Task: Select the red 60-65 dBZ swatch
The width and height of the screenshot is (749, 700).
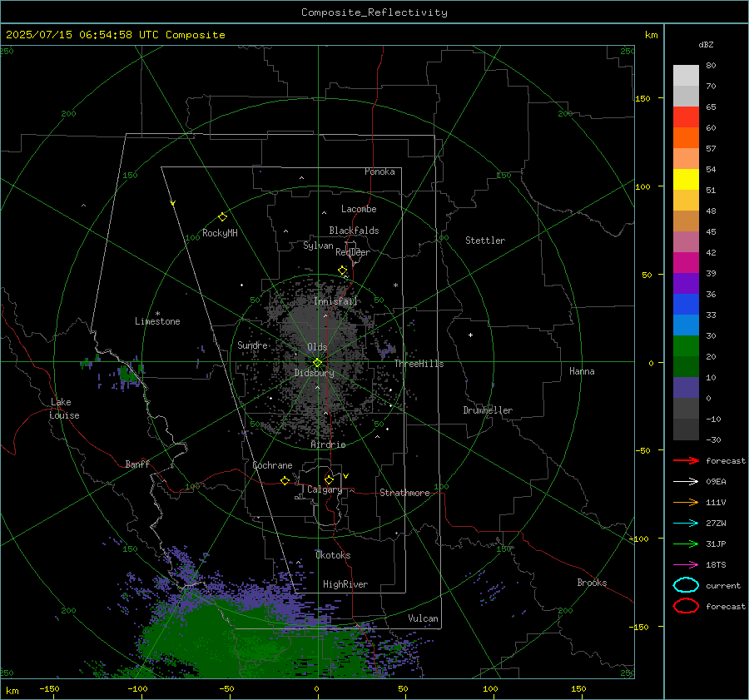Action: [686, 117]
